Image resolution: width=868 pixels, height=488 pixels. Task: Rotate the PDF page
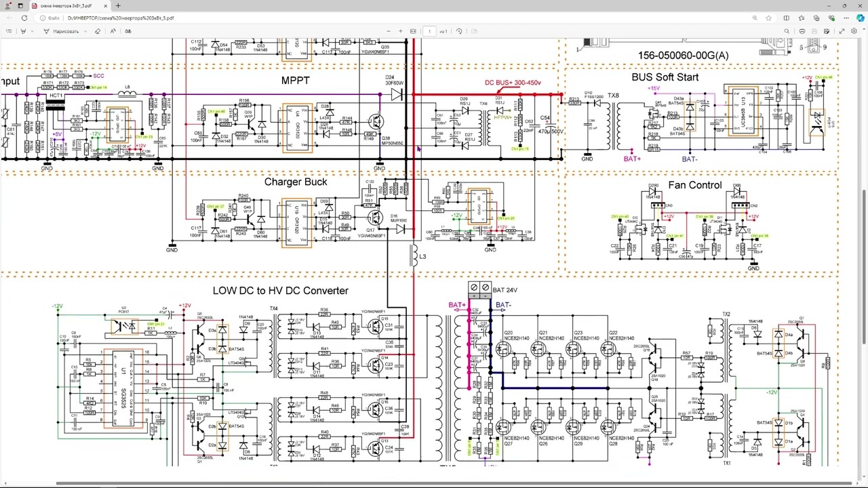pos(459,31)
